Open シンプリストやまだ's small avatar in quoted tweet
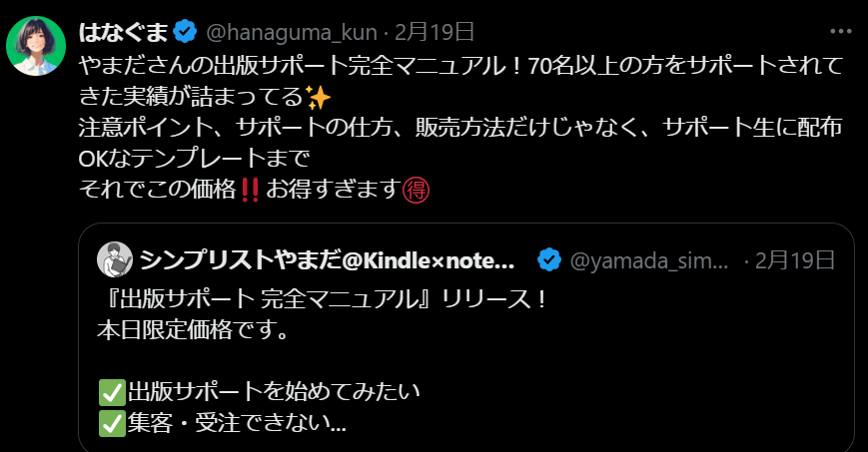This screenshot has width=868, height=452. point(115,259)
